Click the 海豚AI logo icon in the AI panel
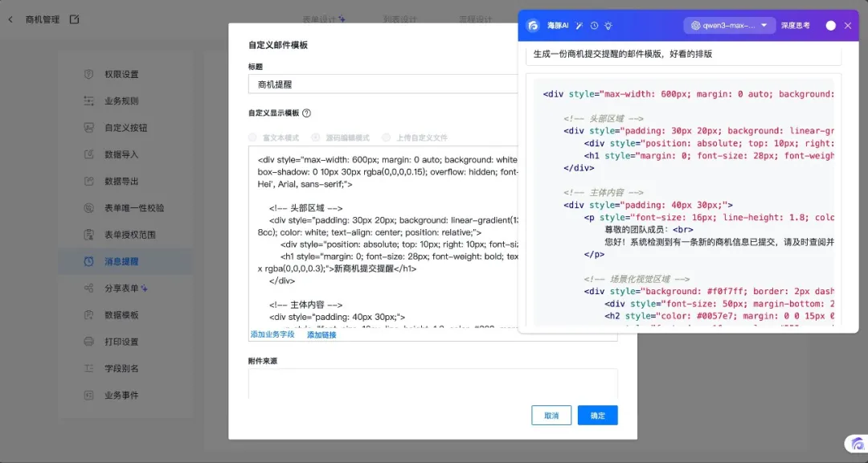The height and width of the screenshot is (463, 868). tap(533, 26)
